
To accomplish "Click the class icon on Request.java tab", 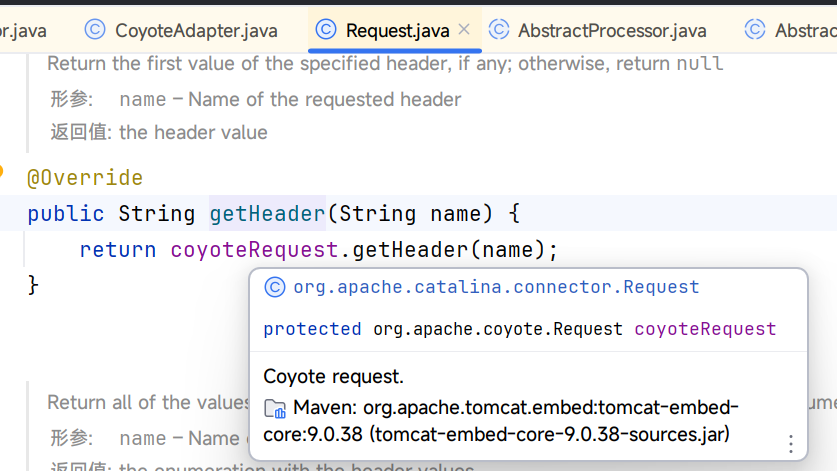I will click(325, 30).
